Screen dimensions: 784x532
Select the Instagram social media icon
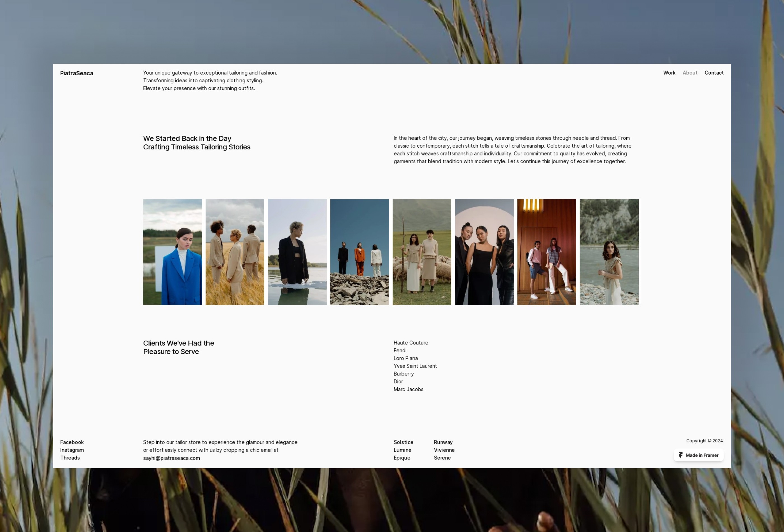(x=72, y=450)
